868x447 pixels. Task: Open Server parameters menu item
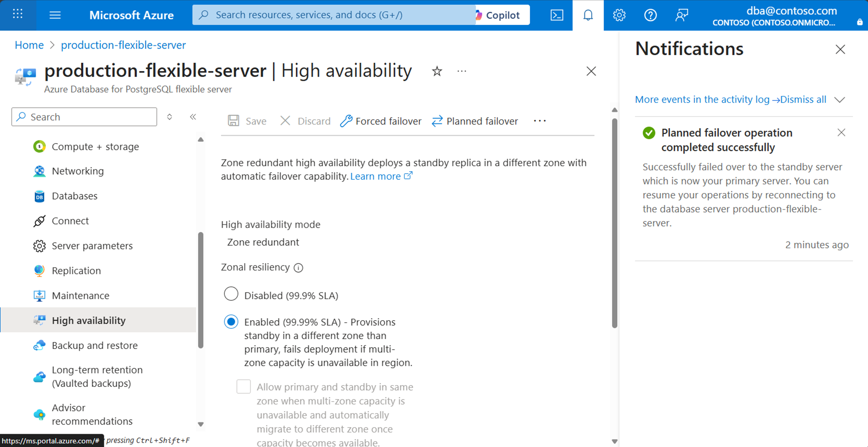tap(92, 246)
